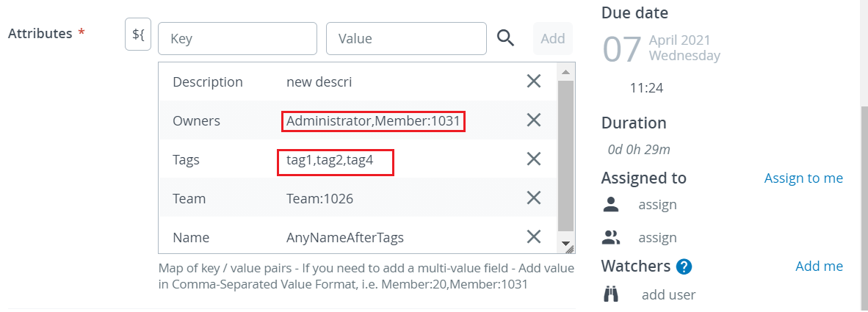Click the attribute list scrollbar thumb
868x312 pixels.
coord(565,156)
